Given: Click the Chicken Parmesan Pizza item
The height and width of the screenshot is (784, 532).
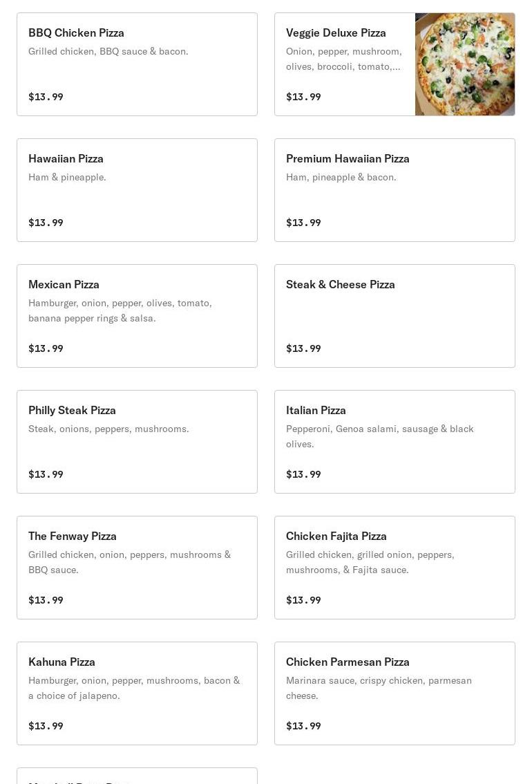Looking at the screenshot, I should click(x=395, y=693).
